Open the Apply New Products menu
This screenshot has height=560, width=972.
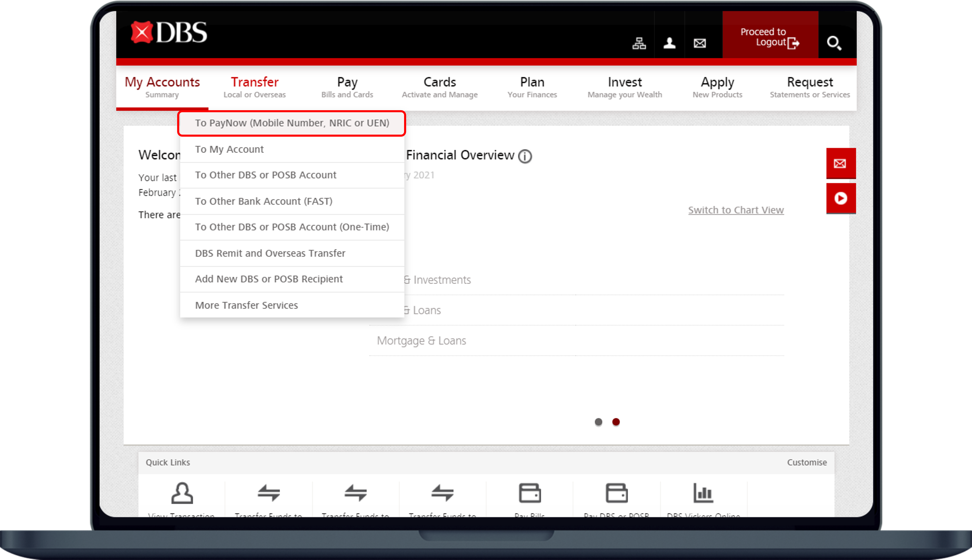pyautogui.click(x=717, y=88)
